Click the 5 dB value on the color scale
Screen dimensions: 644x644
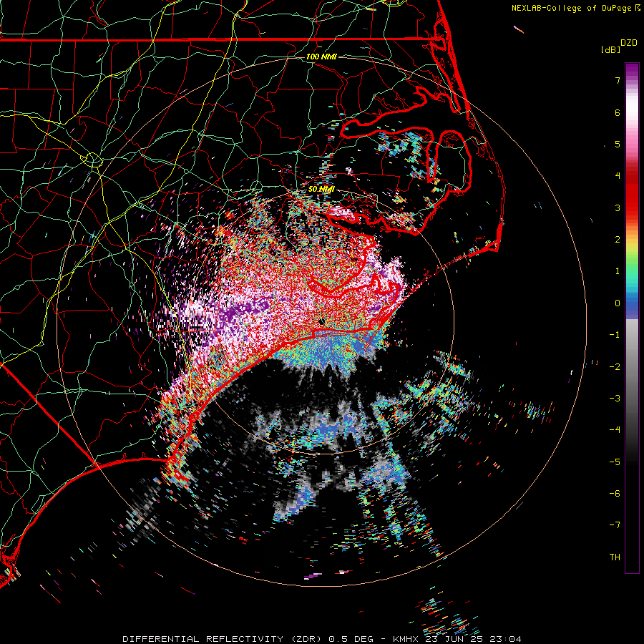click(x=618, y=144)
